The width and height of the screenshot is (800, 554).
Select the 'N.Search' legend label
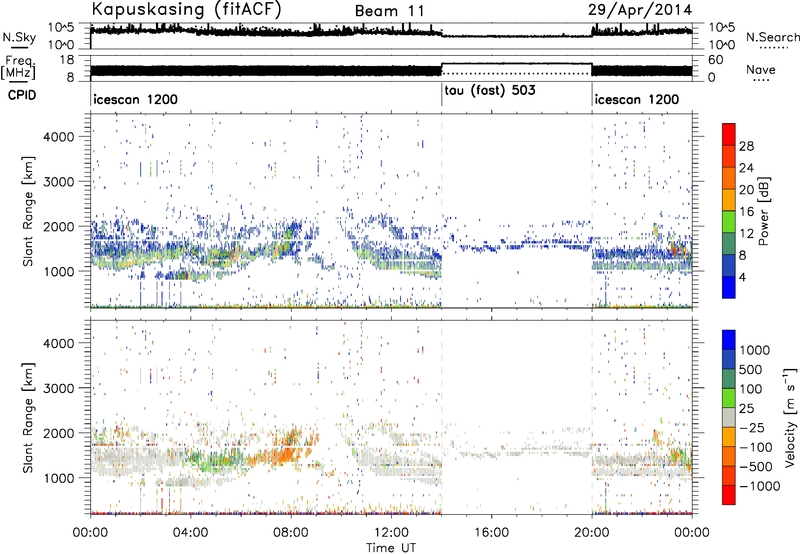coord(772,37)
